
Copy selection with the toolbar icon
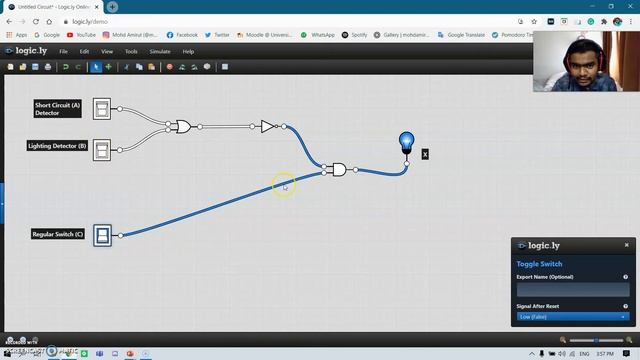point(139,67)
